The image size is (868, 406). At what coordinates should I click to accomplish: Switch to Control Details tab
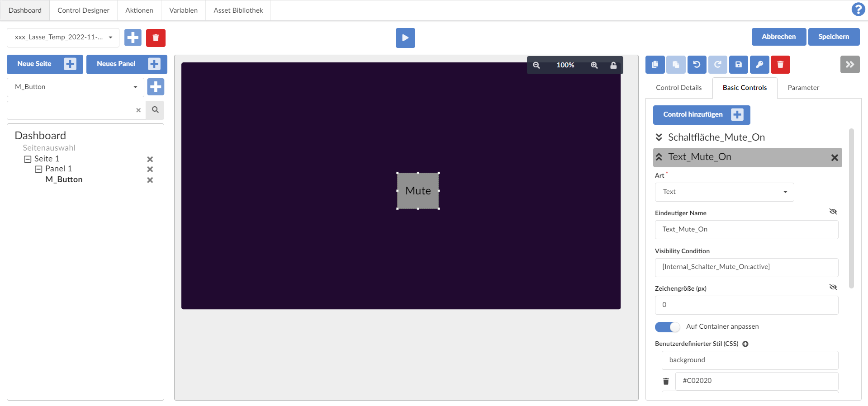pyautogui.click(x=678, y=88)
